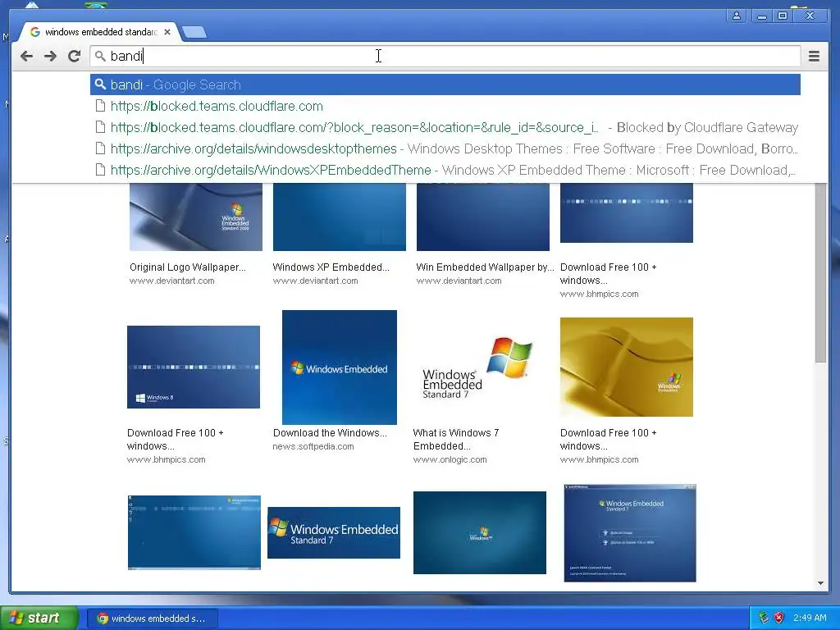Open a new tab with the blank tab button

pos(194,32)
